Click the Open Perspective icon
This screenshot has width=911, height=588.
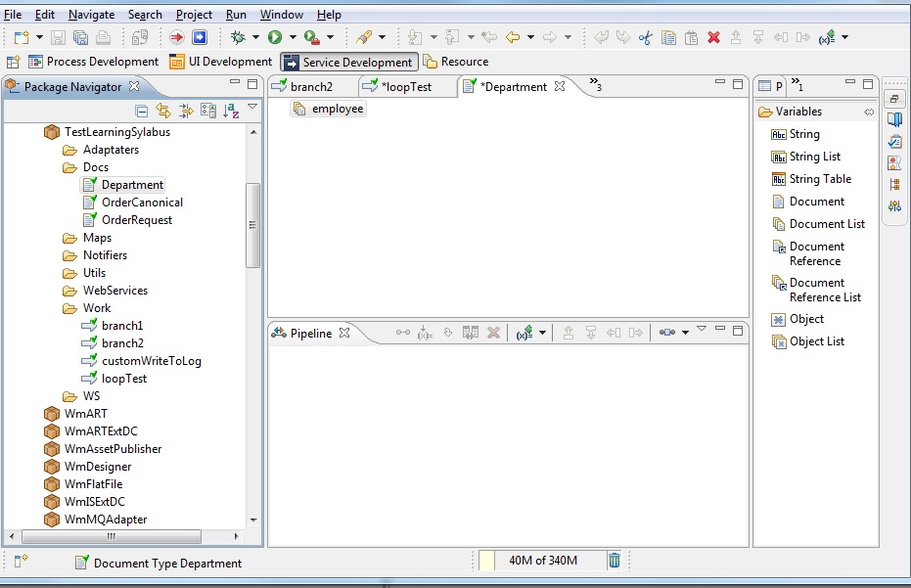coord(14,62)
